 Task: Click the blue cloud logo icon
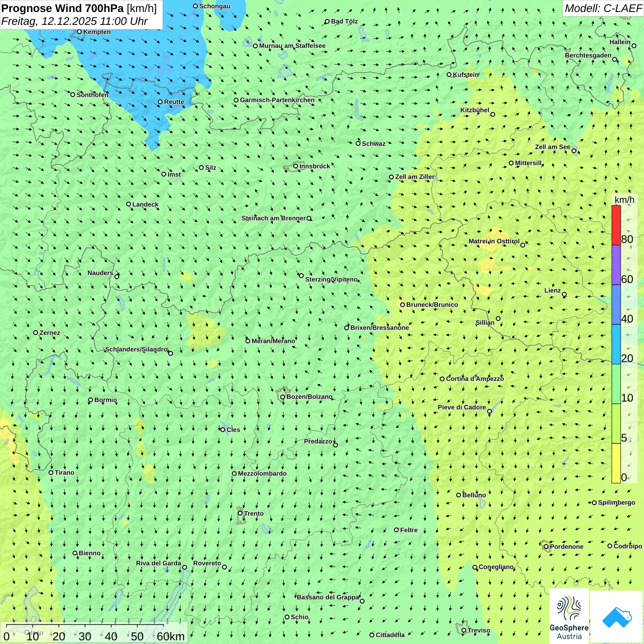[x=617, y=617]
